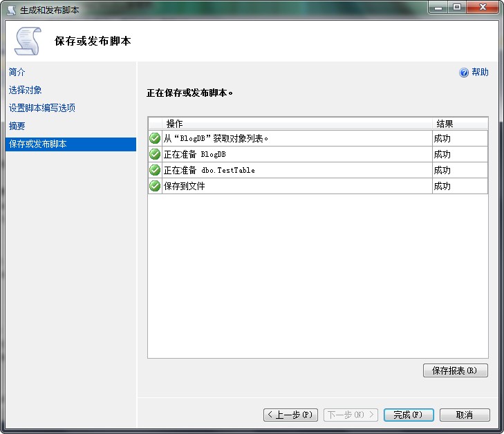Click the blue help question mark icon
504x434 pixels.
(464, 73)
